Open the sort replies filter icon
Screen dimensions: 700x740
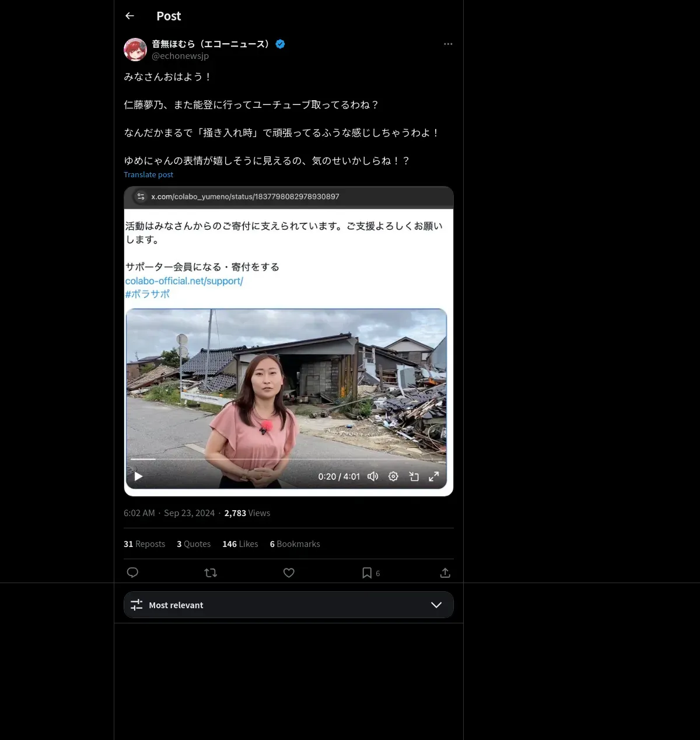pyautogui.click(x=136, y=605)
